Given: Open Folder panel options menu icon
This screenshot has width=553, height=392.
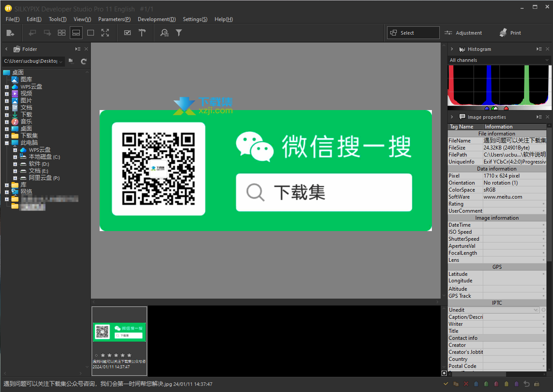Looking at the screenshot, I should (78, 49).
